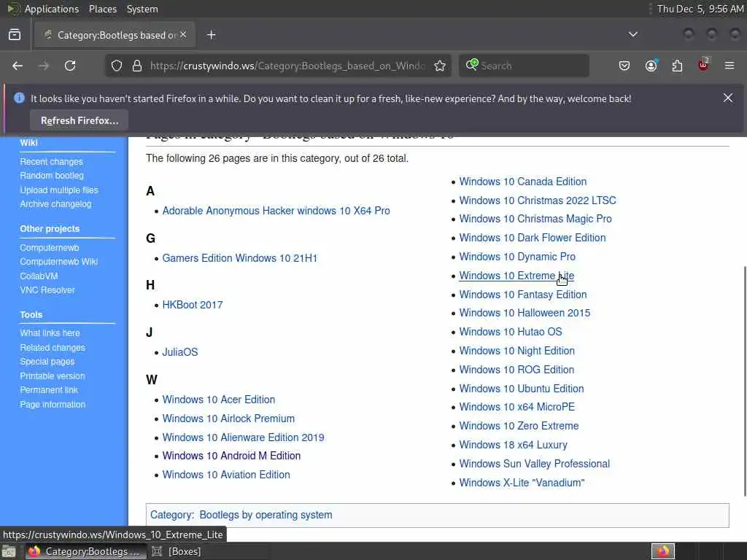Open What links here tool
The width and height of the screenshot is (747, 560).
(x=50, y=332)
